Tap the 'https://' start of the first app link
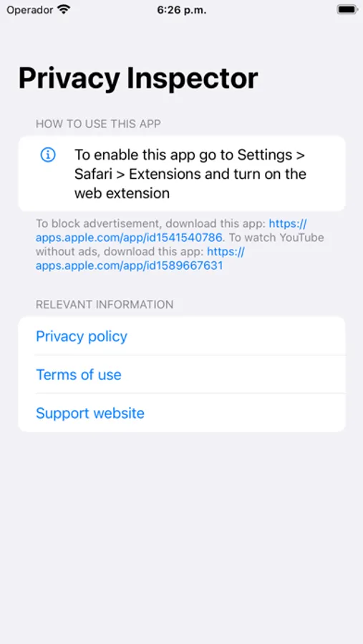Image resolution: width=363 pixels, height=644 pixels. (288, 224)
